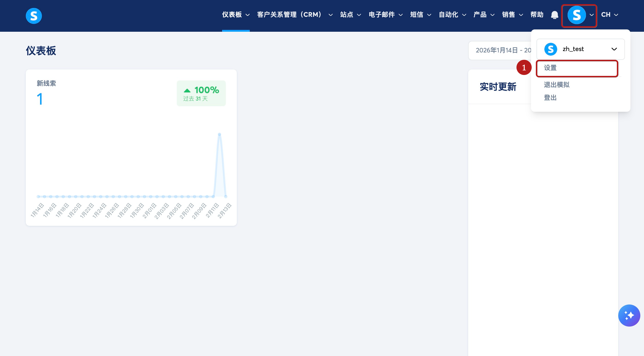
Task: Expand the zh_test account selector
Action: pyautogui.click(x=614, y=49)
